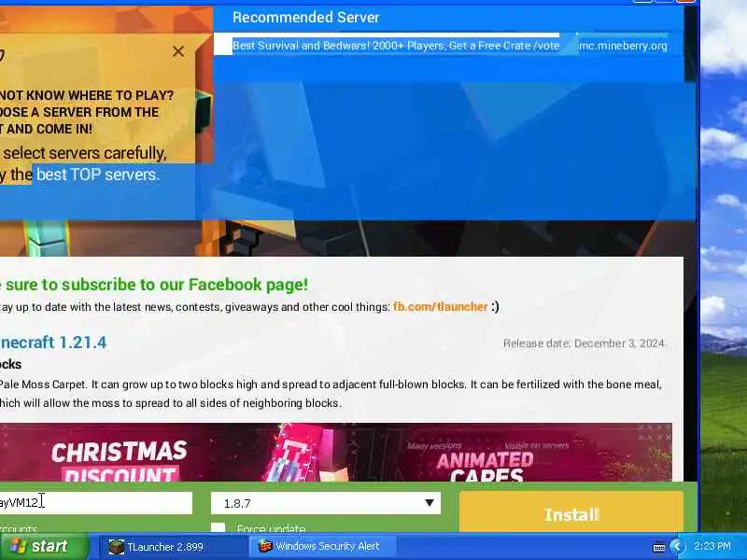Open the Windows Start menu
The width and height of the screenshot is (747, 560).
[x=44, y=546]
